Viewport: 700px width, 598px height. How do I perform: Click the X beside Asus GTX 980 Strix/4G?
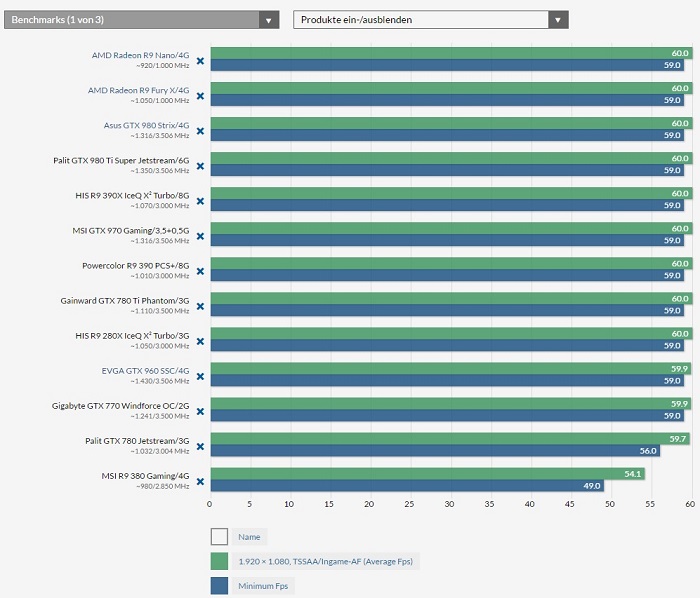tap(200, 131)
